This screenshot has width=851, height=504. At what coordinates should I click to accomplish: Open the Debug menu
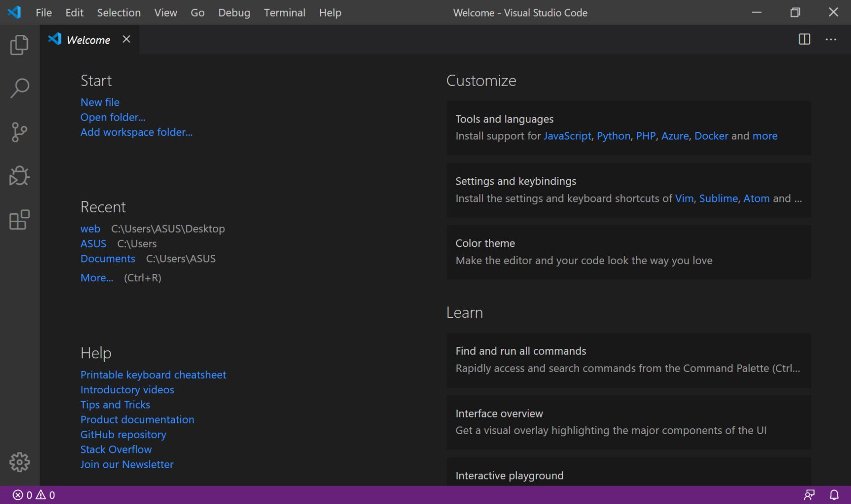[x=234, y=13]
